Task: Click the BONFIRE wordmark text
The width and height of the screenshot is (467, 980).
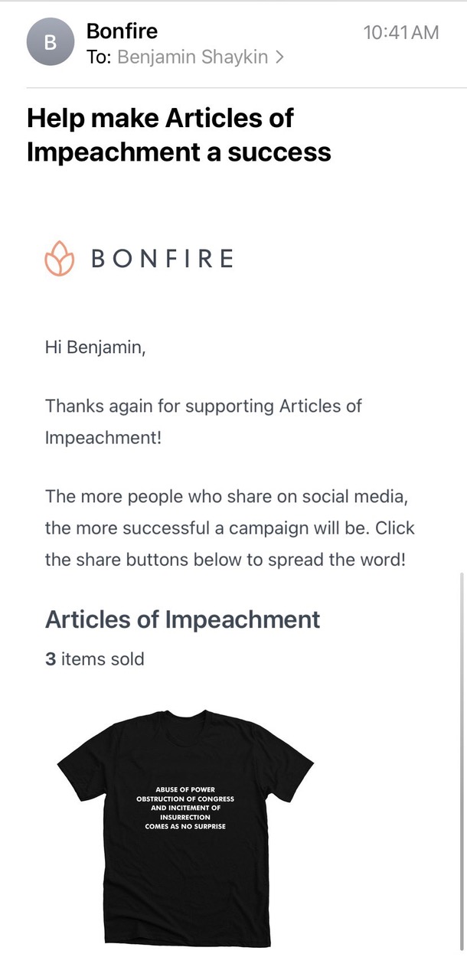Action: pyautogui.click(x=162, y=260)
